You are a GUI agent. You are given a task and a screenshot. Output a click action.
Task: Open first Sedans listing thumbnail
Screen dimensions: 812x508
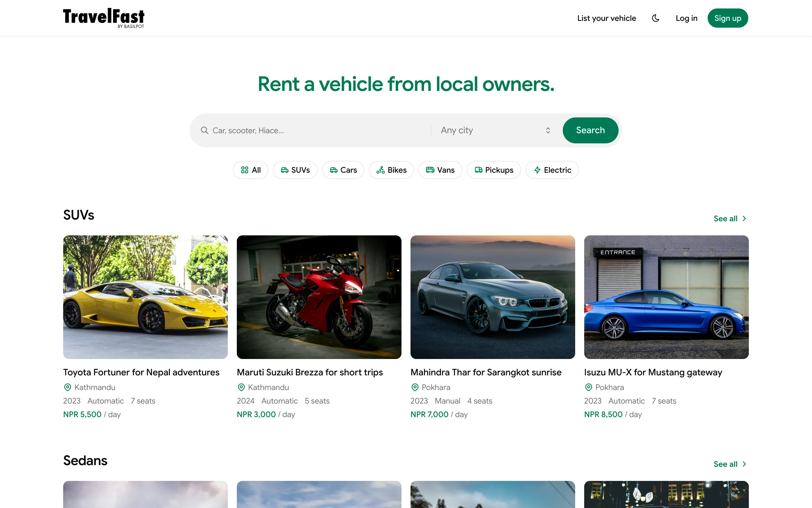tap(145, 494)
